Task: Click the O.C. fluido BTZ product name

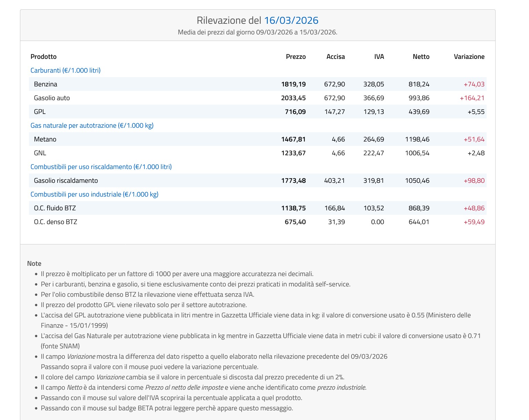Action: point(55,208)
